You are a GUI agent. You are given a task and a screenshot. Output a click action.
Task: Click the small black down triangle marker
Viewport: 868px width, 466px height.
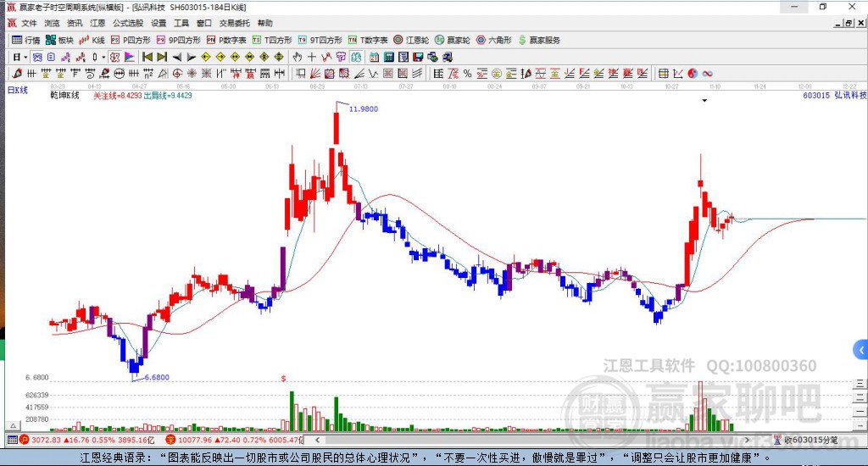(x=704, y=101)
